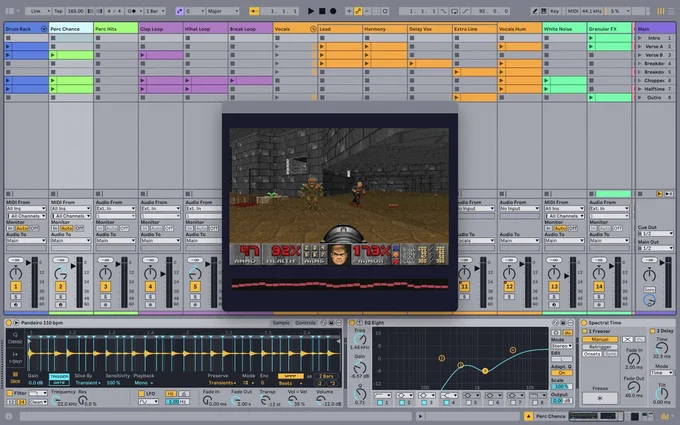
Task: Open Perc Hits Audio To dropdown
Action: pos(116,240)
